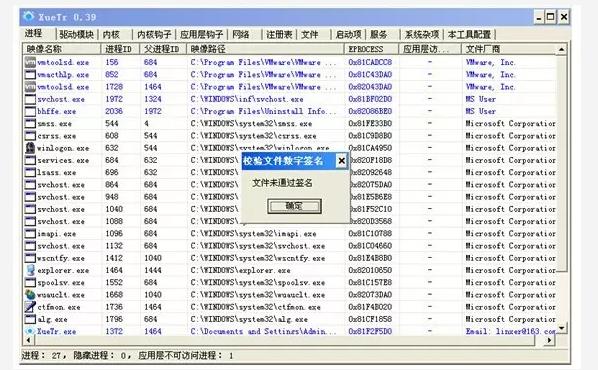This screenshot has width=598, height=370.
Task: Select the spoolsv.exe process name
Action: coord(61,283)
